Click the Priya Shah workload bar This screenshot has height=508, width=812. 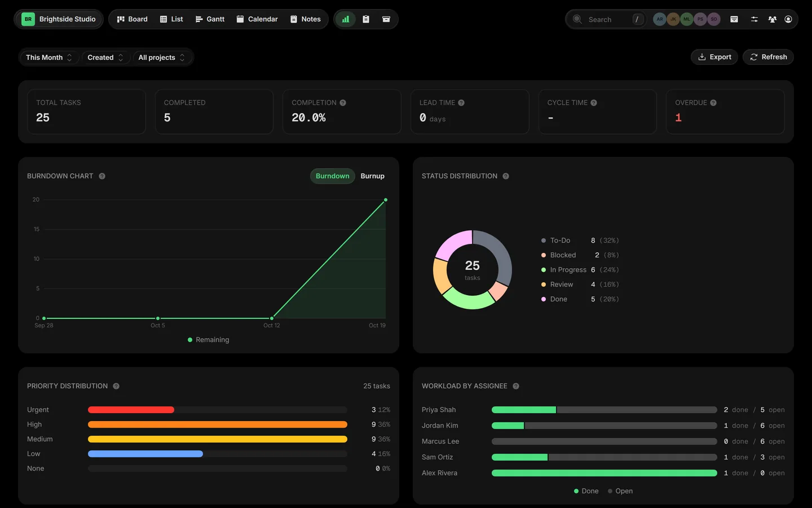pos(604,410)
